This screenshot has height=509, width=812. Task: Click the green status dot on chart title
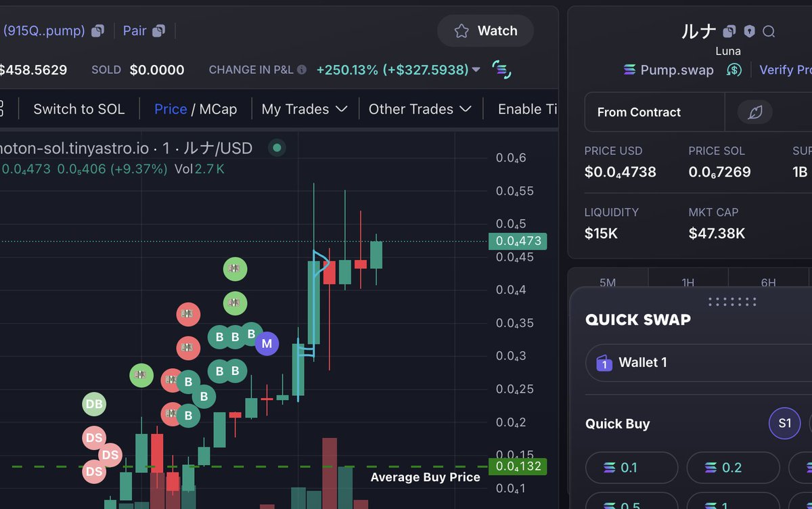click(277, 148)
